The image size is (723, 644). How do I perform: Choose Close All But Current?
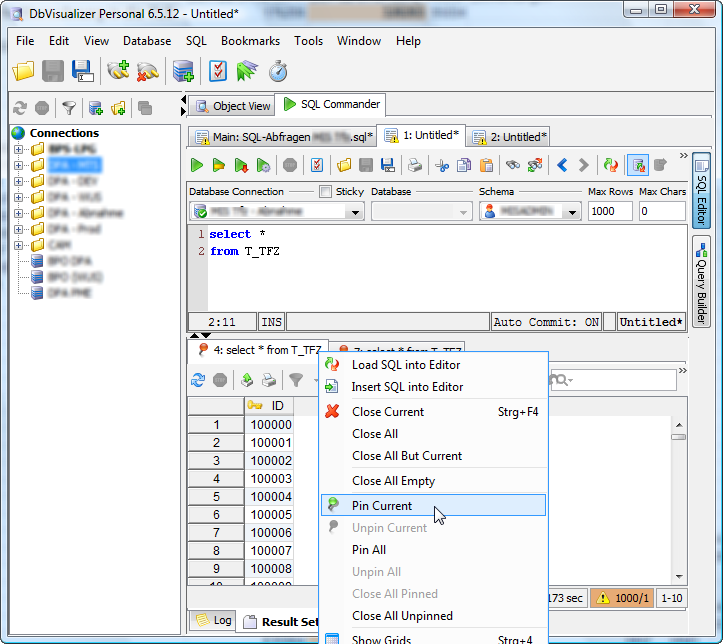[x=433, y=456]
